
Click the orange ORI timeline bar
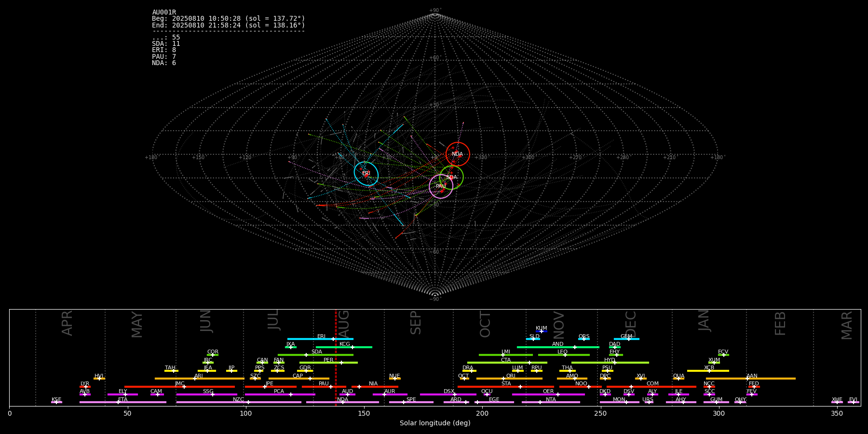click(509, 379)
